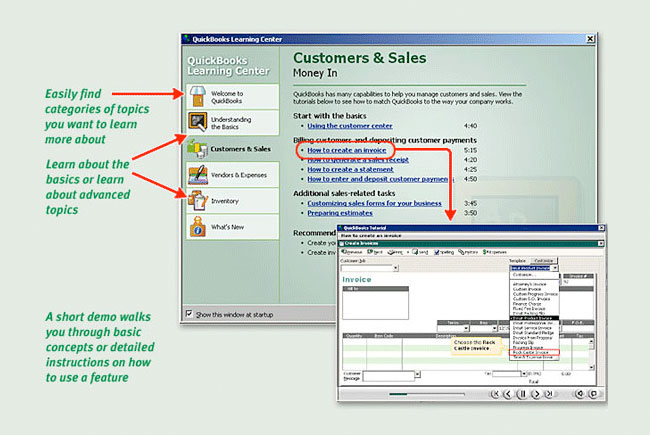This screenshot has width=650, height=435.
Task: Select the Customers & Sales category
Action: click(233, 149)
